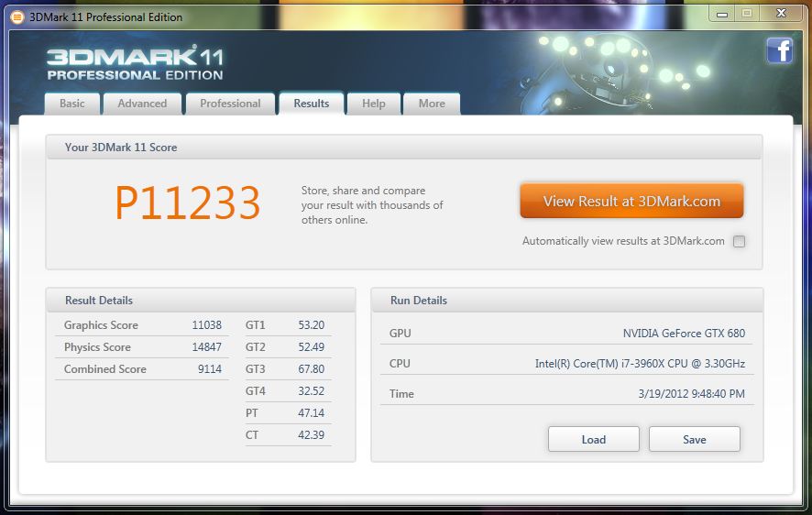The image size is (812, 515).
Task: Click the NVIDIA GeForce GTX 680 text
Action: pos(684,334)
